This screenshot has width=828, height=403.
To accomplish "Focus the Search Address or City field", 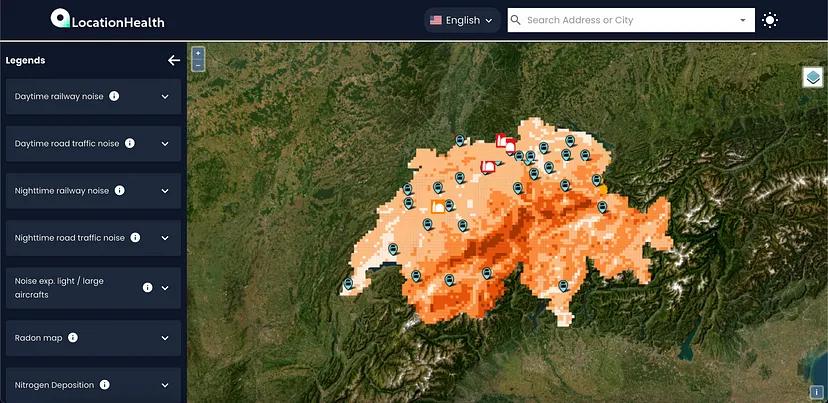I will point(631,20).
